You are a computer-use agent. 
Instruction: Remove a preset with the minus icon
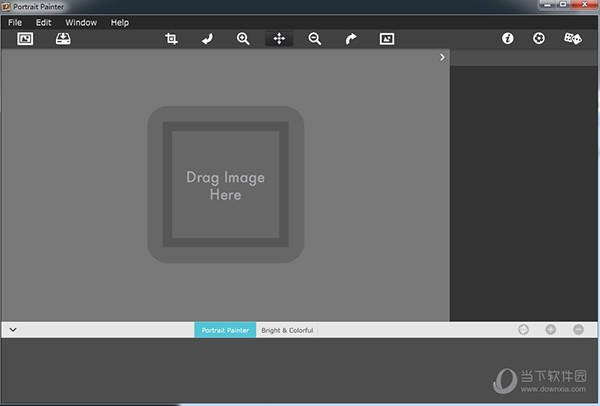(579, 329)
